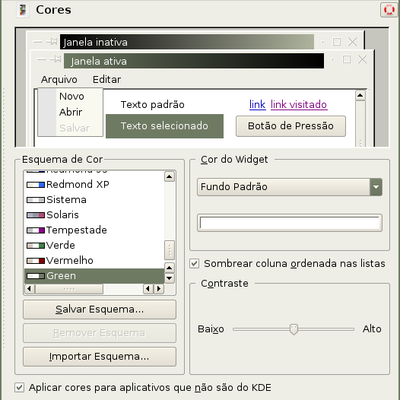Viewport: 400px width, 400px height.
Task: Click Verde color scheme swatch icon
Action: 35,245
